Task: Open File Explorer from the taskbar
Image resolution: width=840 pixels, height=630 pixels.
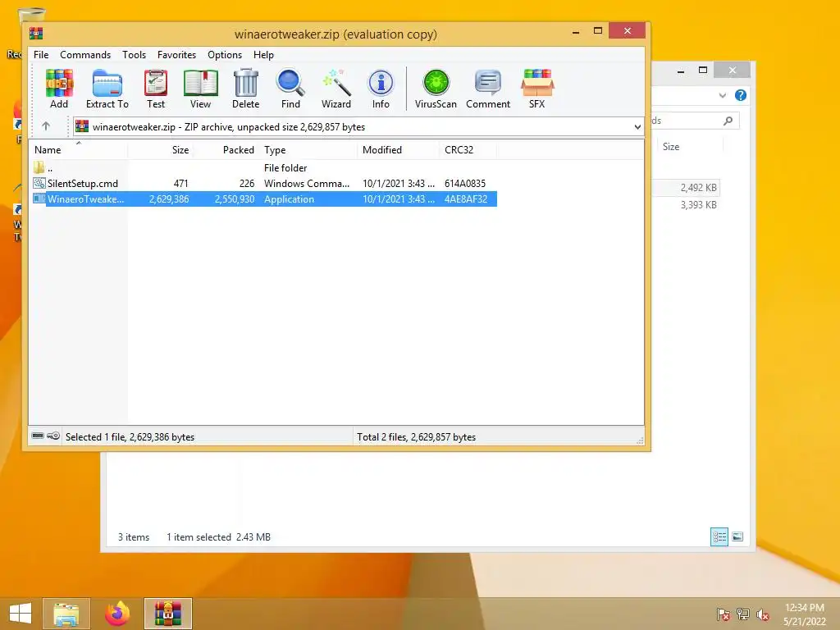Action: click(66, 614)
